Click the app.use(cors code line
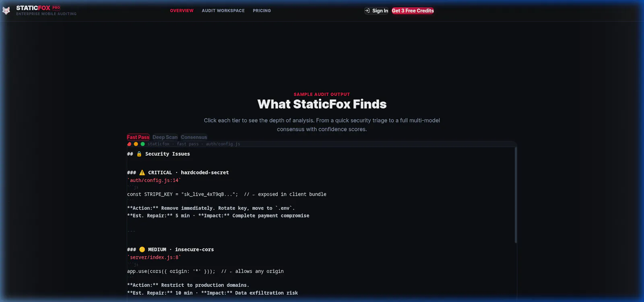 click(x=205, y=271)
